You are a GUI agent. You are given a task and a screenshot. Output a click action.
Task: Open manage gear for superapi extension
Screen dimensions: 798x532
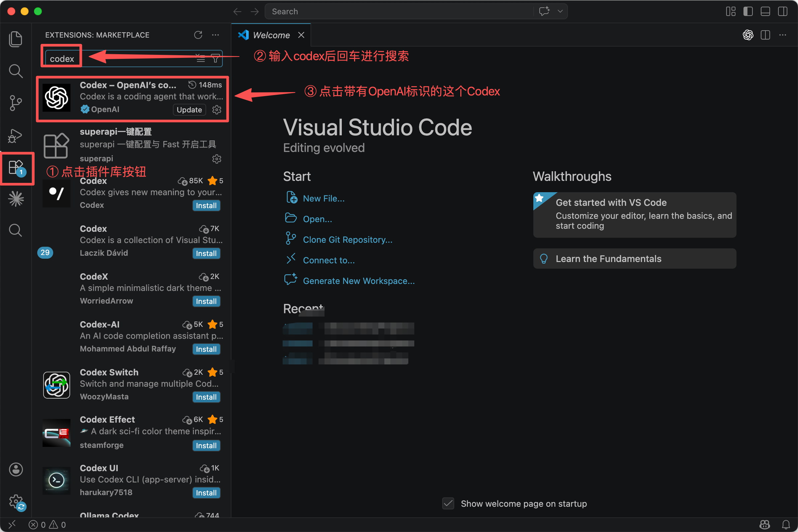[x=216, y=159]
